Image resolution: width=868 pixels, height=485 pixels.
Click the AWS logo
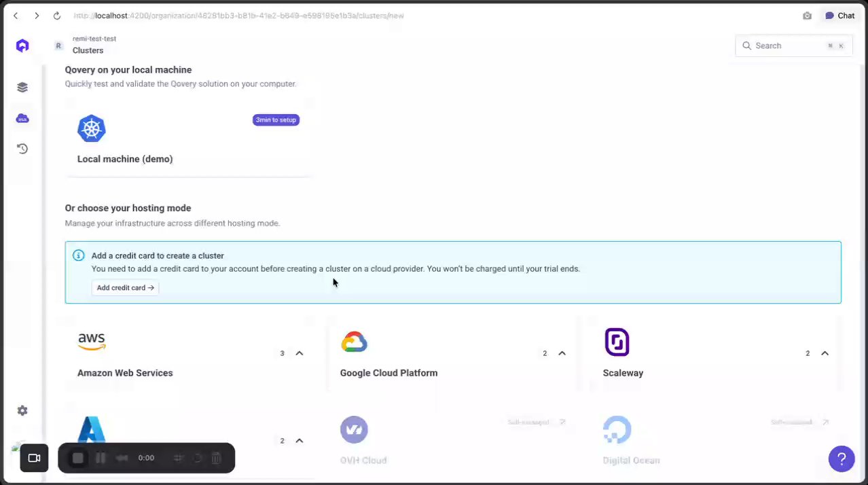[x=92, y=341]
